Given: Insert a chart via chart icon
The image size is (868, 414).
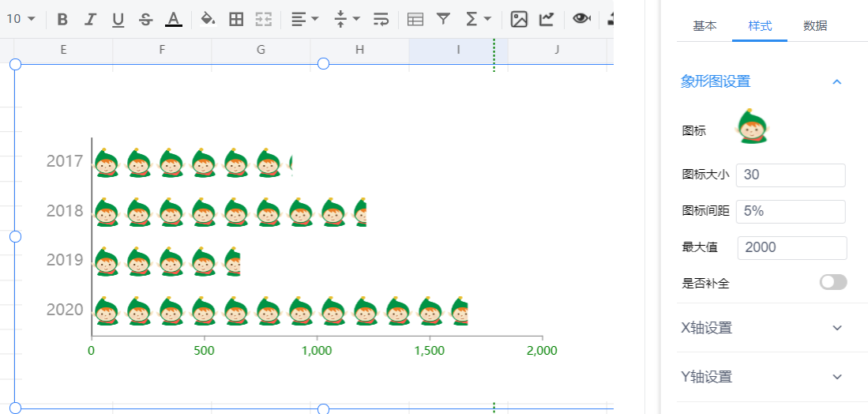Looking at the screenshot, I should click(x=547, y=20).
